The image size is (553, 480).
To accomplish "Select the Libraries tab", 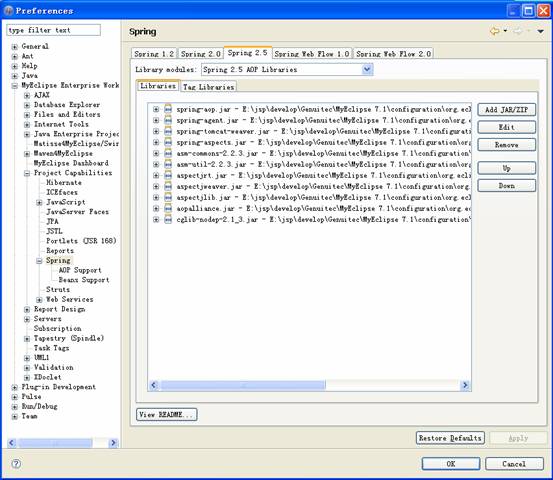I will pos(158,86).
